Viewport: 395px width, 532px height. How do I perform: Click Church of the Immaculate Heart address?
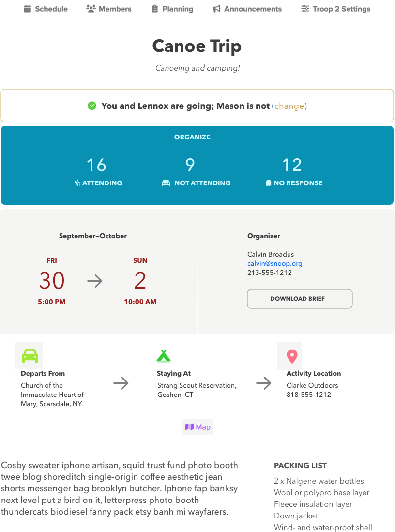52,395
